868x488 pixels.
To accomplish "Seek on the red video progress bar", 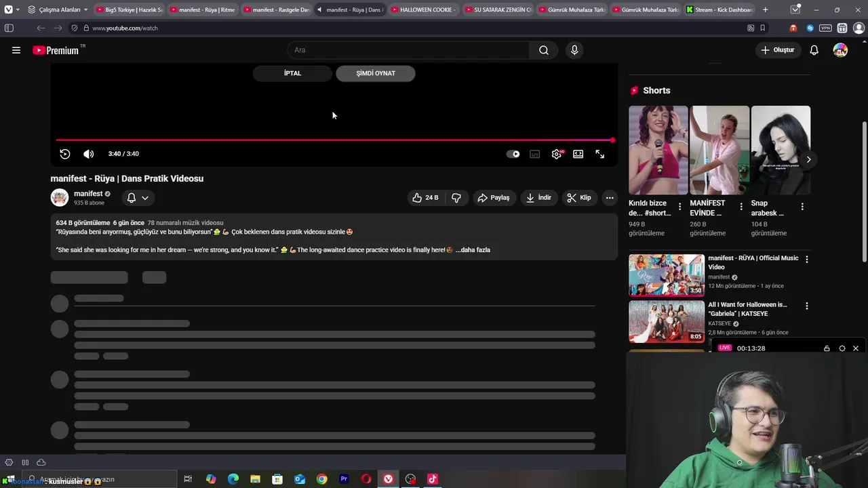I will [335, 140].
